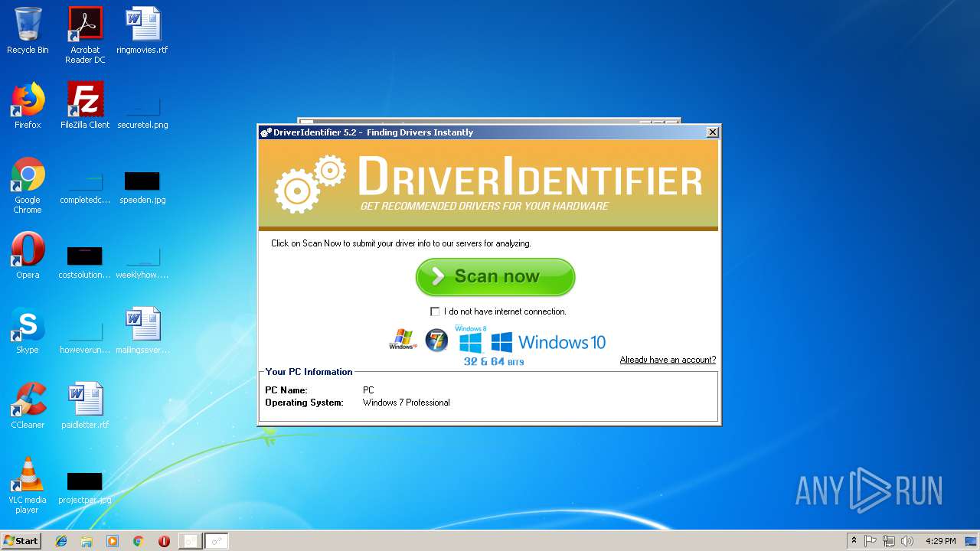Screen dimensions: 980x551
Task: Select the ringmovies.rtf desktop file
Action: 142,31
